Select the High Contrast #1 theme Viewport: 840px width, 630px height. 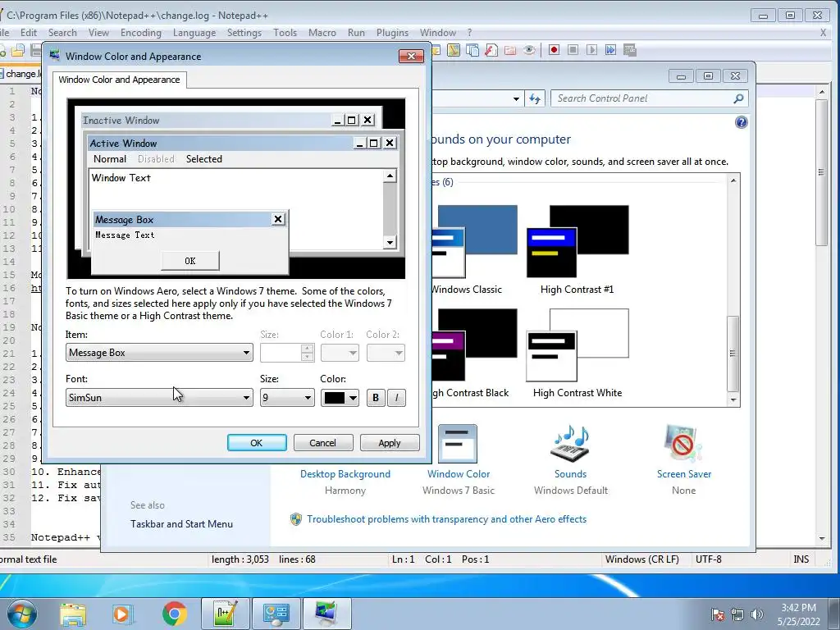[x=577, y=249]
